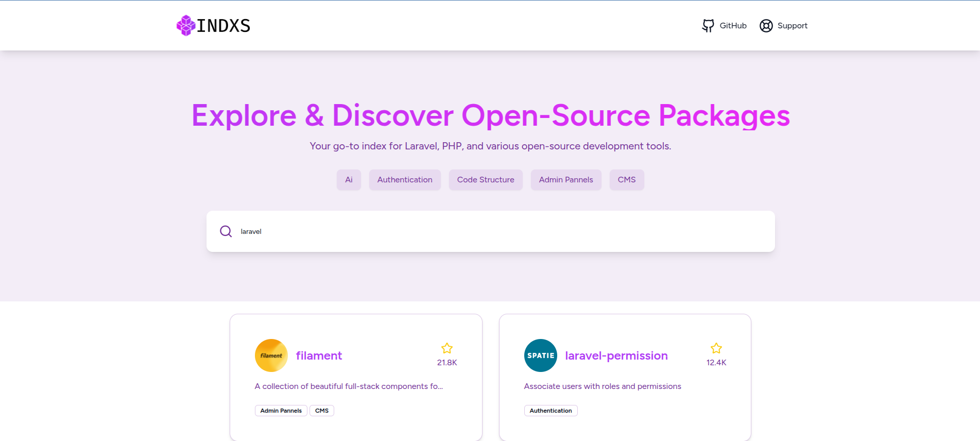The width and height of the screenshot is (980, 441).
Task: Click the search magnifier icon
Action: 226,231
